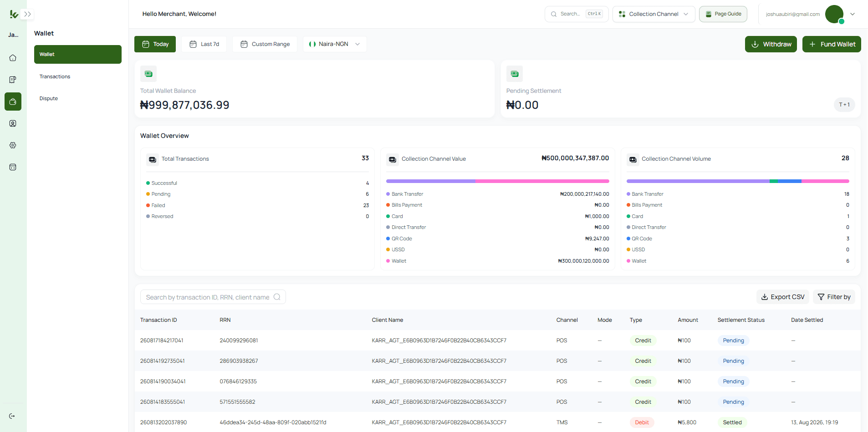Click the Collection Channel Value progress bar

498,181
